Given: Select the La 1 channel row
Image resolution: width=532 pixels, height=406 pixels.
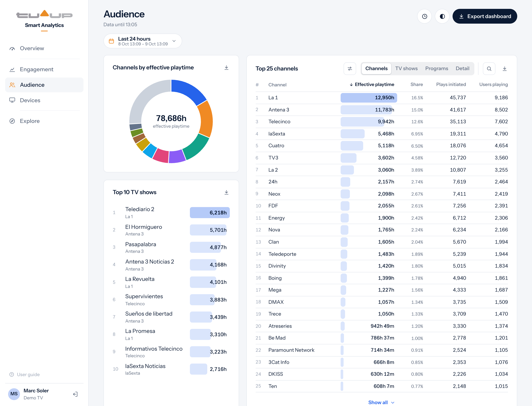Looking at the screenshot, I should (381, 98).
